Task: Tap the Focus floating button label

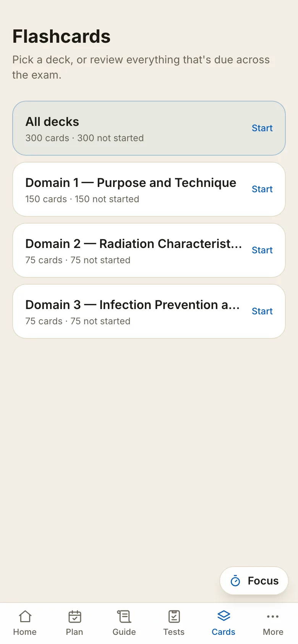Action: pyautogui.click(x=263, y=581)
